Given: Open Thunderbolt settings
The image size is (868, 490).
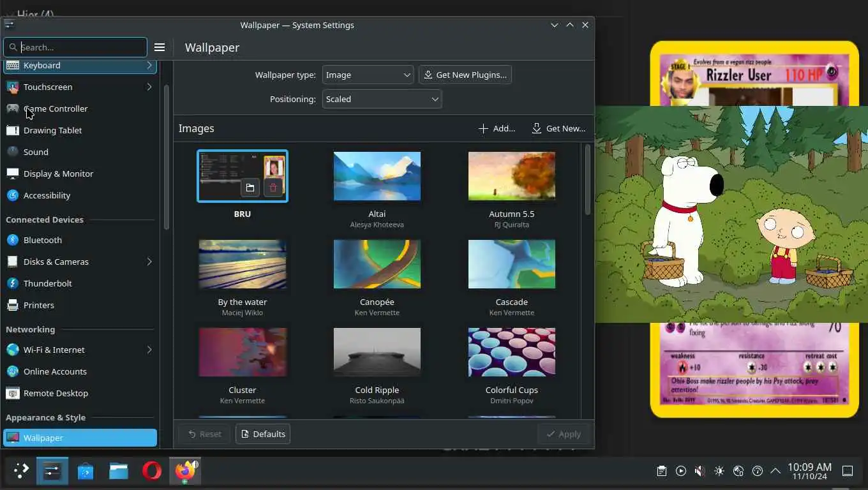Looking at the screenshot, I should pyautogui.click(x=80, y=283).
